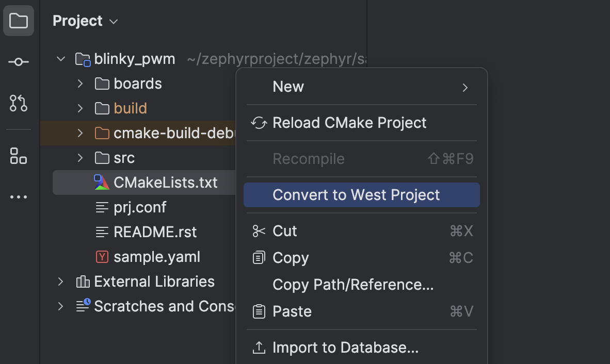Click the Cut scissors icon
610x364 pixels.
pyautogui.click(x=259, y=231)
